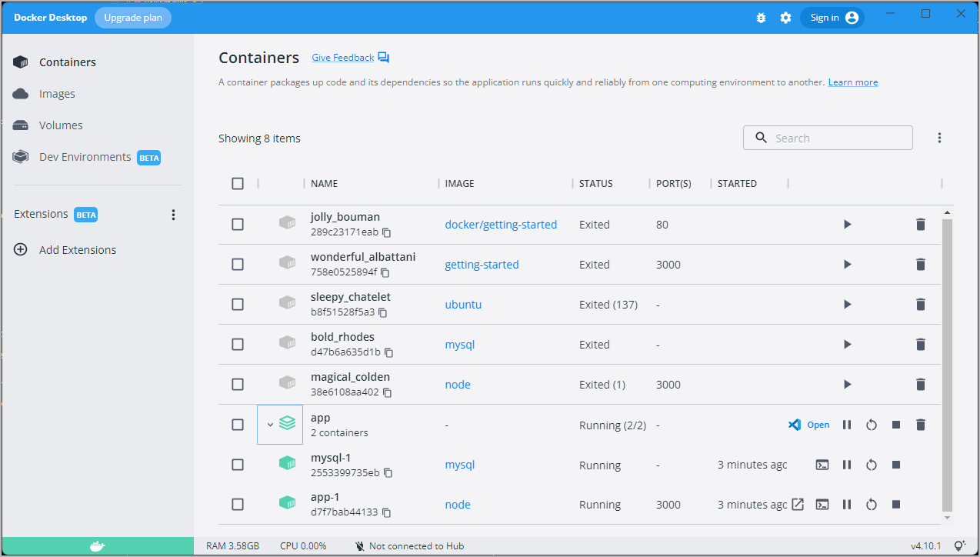980x557 pixels.
Task: Delete the wonderful_albattani container
Action: 921,265
